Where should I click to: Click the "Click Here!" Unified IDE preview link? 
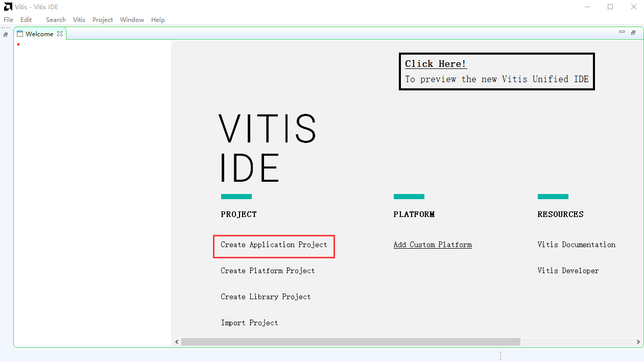(x=436, y=64)
